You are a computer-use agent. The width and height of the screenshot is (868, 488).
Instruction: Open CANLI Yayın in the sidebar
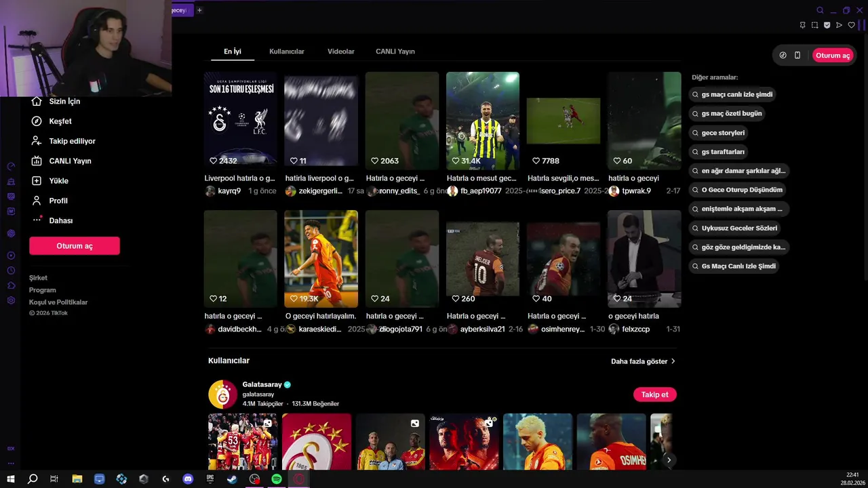click(61, 161)
